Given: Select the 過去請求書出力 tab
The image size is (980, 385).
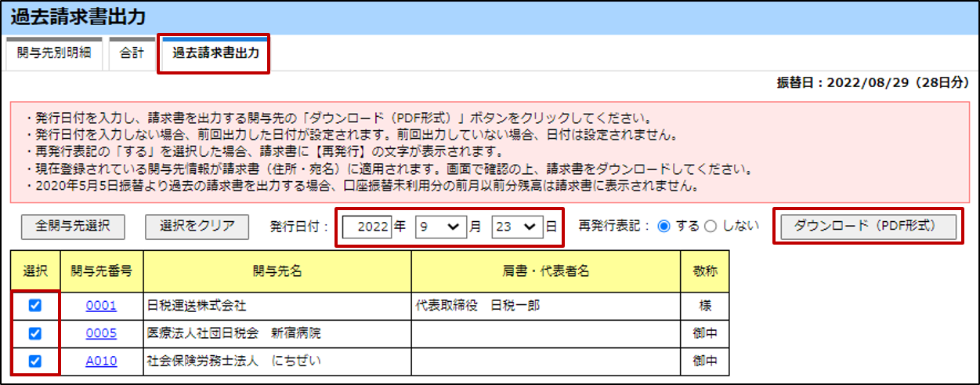Looking at the screenshot, I should point(214,54).
